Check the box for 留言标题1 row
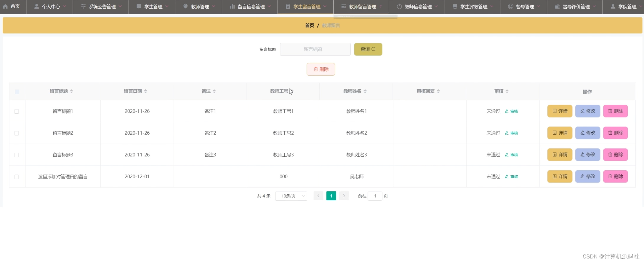644x262 pixels. point(17,111)
